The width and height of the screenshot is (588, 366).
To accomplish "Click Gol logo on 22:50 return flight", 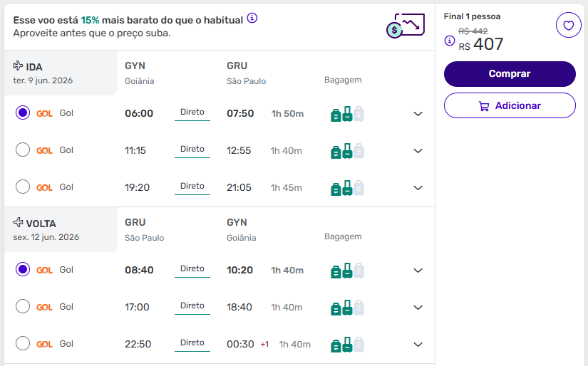I will (44, 344).
